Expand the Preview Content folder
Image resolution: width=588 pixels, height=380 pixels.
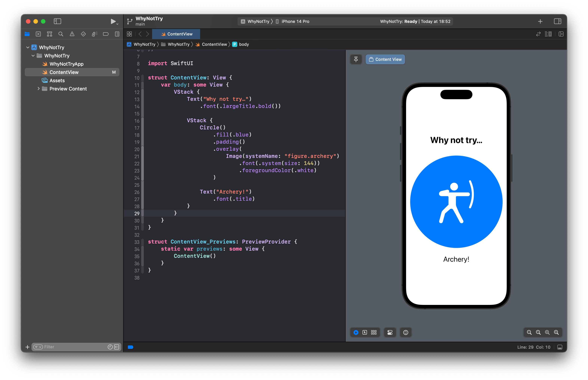[x=38, y=89]
